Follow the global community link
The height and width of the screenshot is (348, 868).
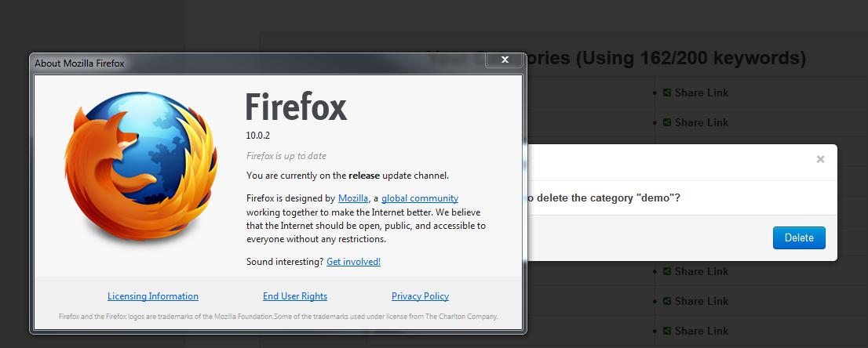(420, 198)
